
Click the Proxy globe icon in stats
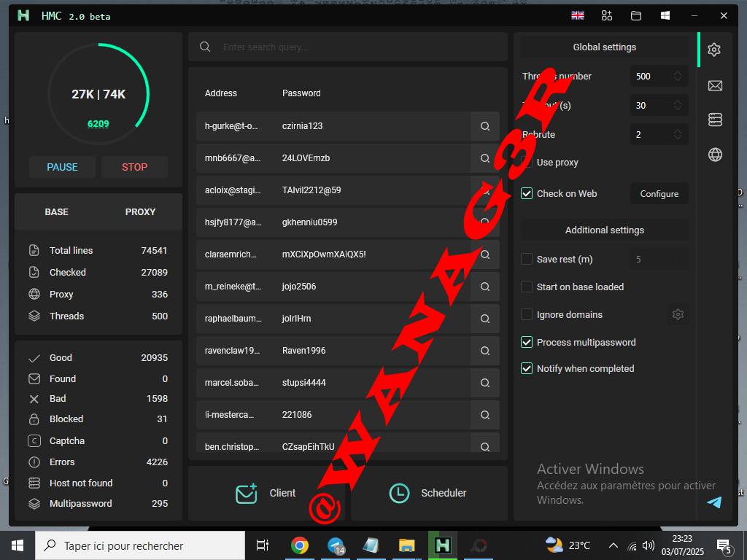point(34,295)
